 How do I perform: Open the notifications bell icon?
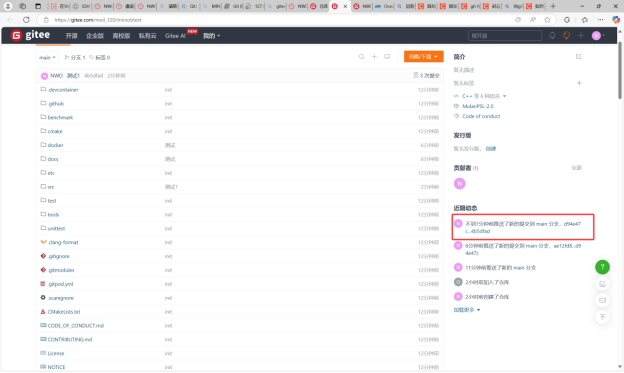coord(552,35)
